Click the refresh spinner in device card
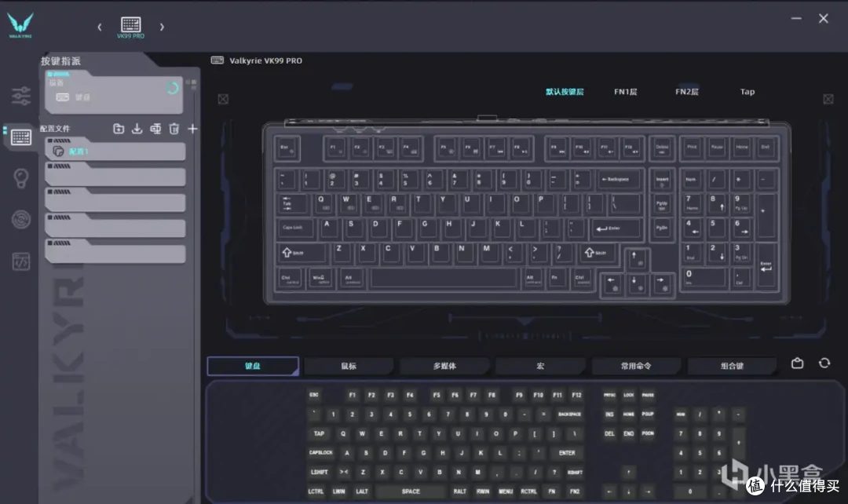The width and height of the screenshot is (848, 504). 173,88
